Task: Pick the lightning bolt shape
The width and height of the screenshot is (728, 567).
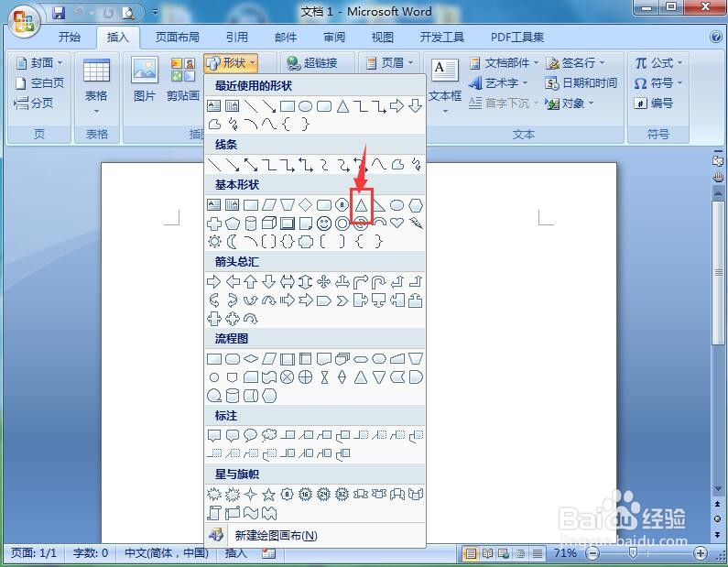Action: click(416, 224)
